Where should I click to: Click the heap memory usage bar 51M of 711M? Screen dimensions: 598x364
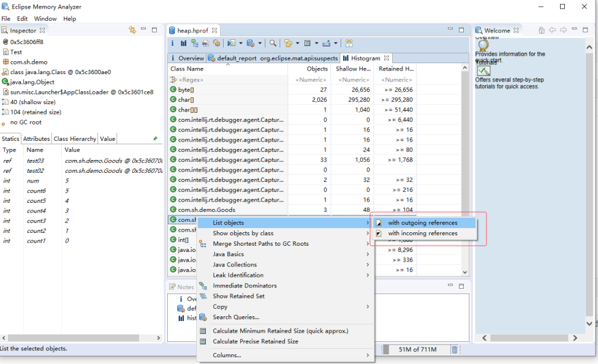417,349
